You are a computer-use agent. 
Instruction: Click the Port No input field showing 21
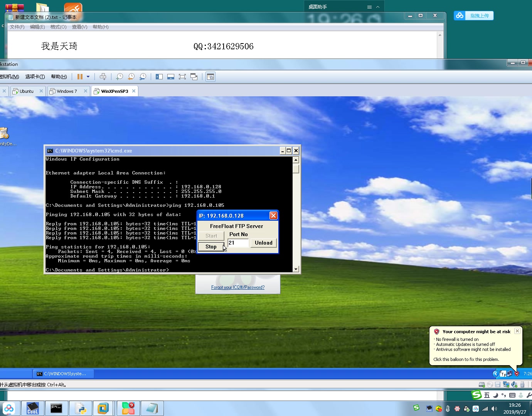coord(238,243)
